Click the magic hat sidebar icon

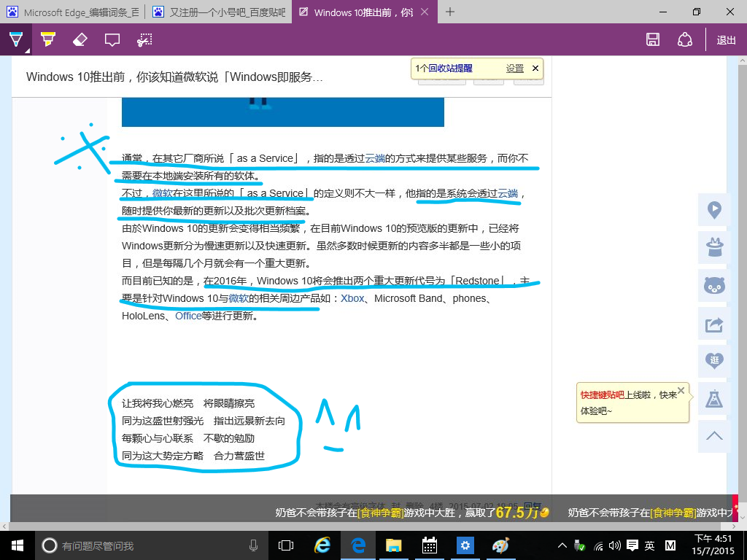click(x=714, y=248)
